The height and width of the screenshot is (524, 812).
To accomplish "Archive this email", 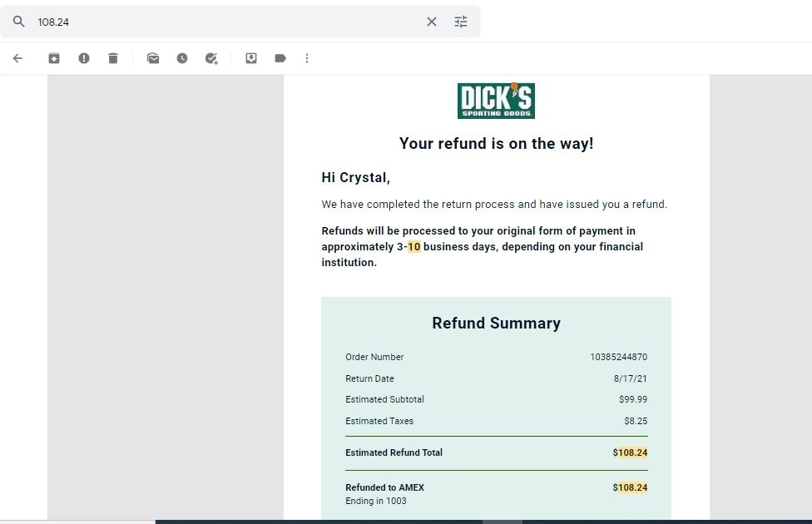I will (54, 58).
